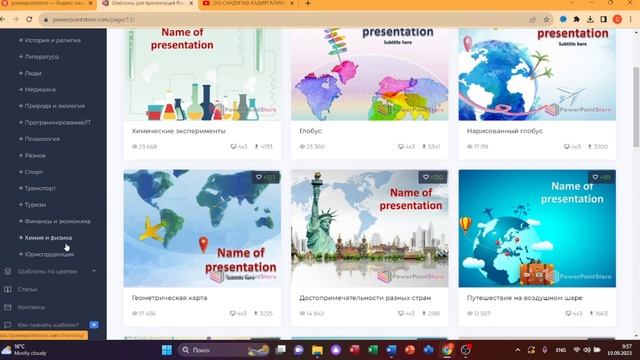Reload the page with the refresh icon
This screenshot has width=640, height=360.
coord(29,19)
